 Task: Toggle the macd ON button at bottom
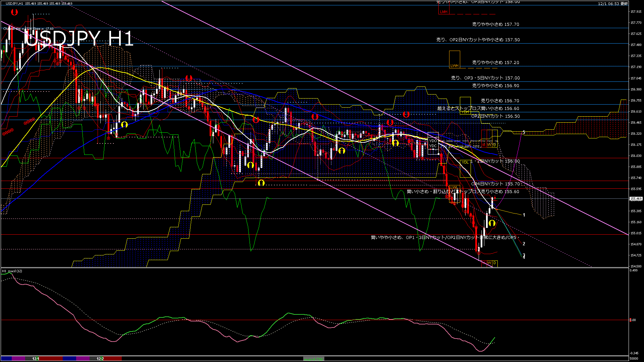pyautogui.click(x=314, y=359)
